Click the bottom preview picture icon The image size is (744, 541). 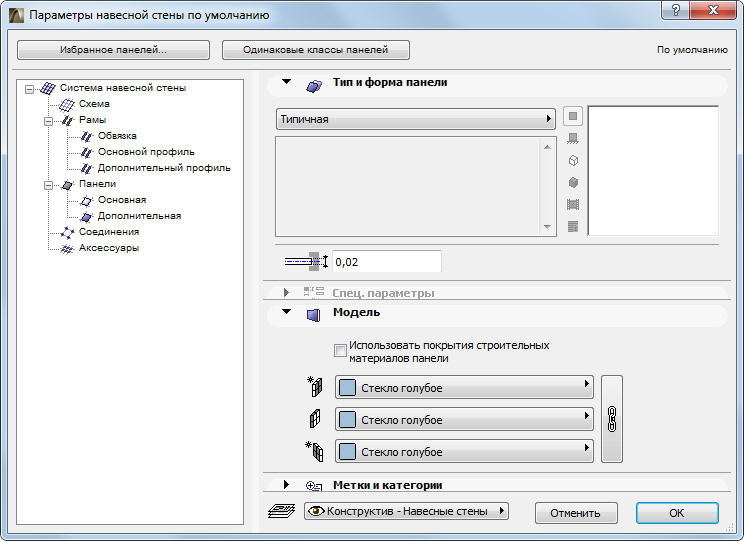coord(573,227)
